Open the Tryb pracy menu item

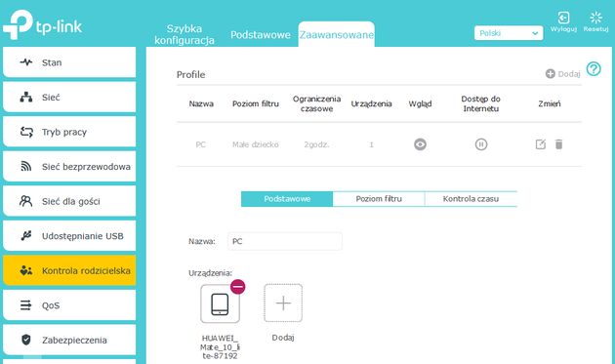[x=69, y=132]
